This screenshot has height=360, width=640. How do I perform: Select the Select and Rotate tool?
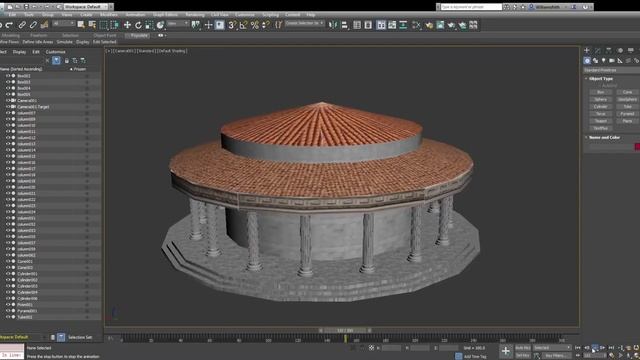click(x=138, y=25)
